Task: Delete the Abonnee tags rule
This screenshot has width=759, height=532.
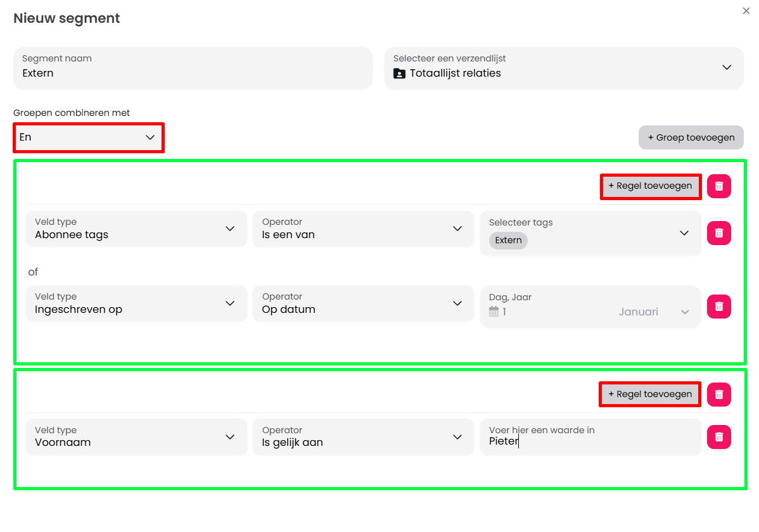Action: (x=718, y=233)
